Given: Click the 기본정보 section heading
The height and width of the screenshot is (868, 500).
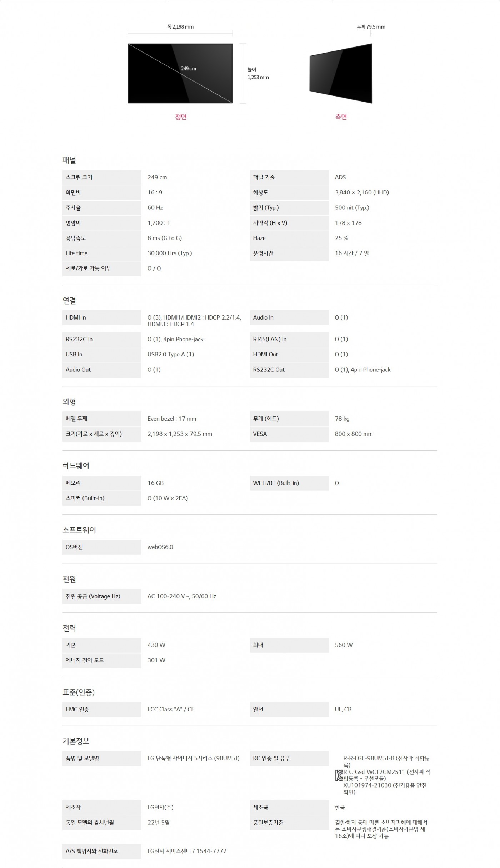Looking at the screenshot, I should tap(76, 741).
